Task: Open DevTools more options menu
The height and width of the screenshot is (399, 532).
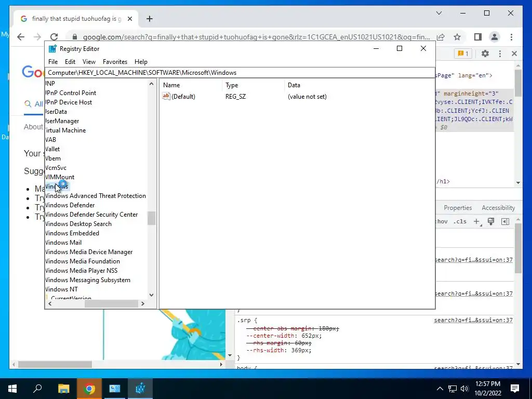Action: click(x=500, y=54)
